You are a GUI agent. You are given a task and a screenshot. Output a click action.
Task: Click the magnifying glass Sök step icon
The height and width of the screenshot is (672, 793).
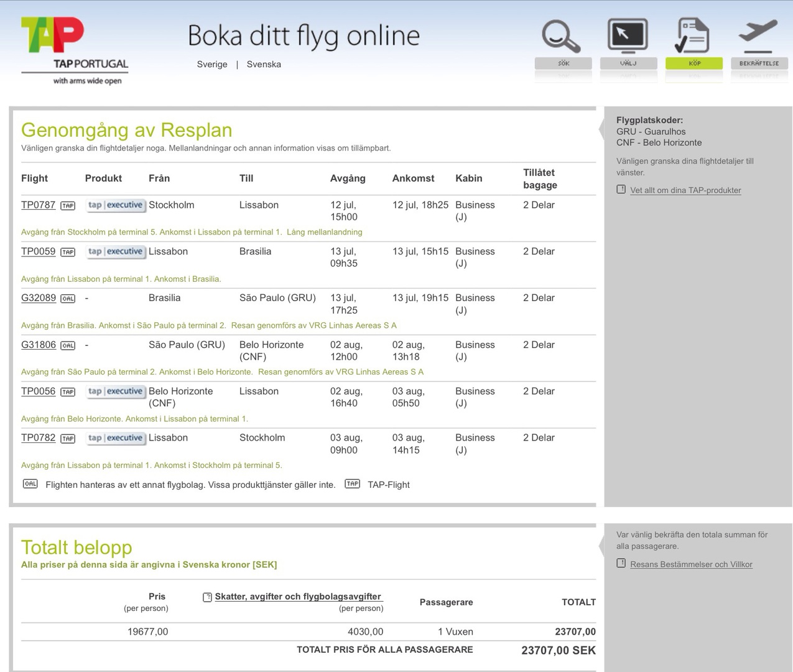pyautogui.click(x=561, y=37)
